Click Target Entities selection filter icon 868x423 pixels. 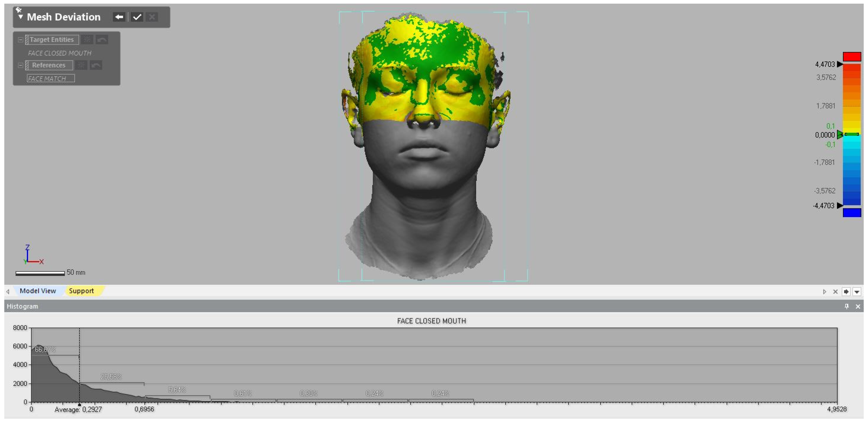point(87,40)
